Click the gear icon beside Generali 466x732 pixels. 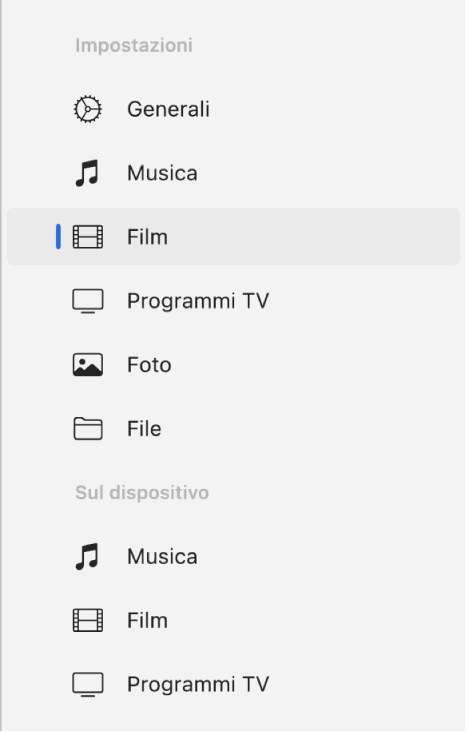(x=87, y=109)
